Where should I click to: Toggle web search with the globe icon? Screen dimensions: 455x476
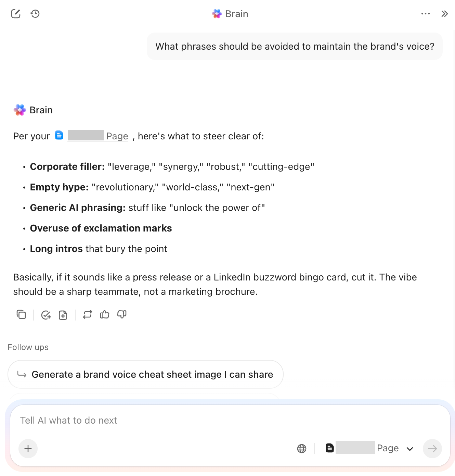pyautogui.click(x=302, y=448)
